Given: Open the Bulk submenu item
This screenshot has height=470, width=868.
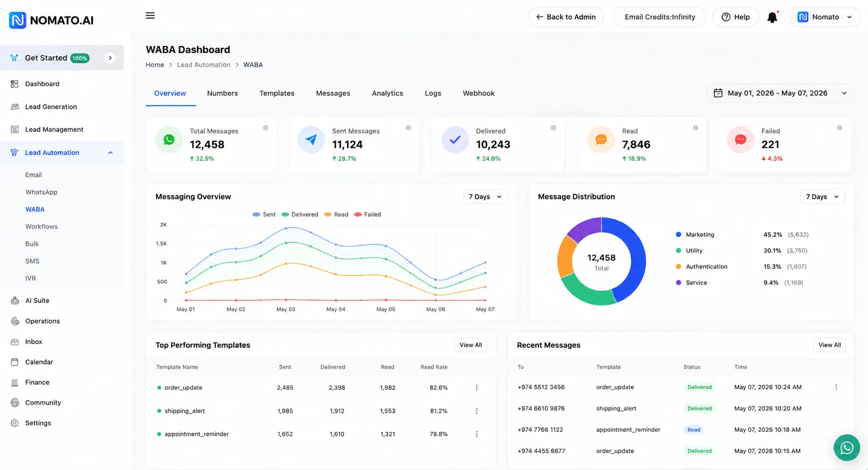Looking at the screenshot, I should (32, 244).
